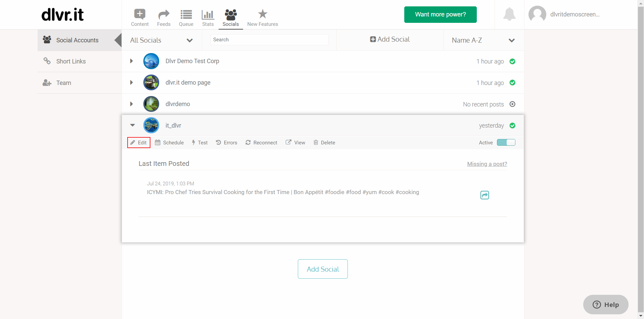Click the dlvrdemo avatar image
The width and height of the screenshot is (644, 319).
tap(151, 104)
